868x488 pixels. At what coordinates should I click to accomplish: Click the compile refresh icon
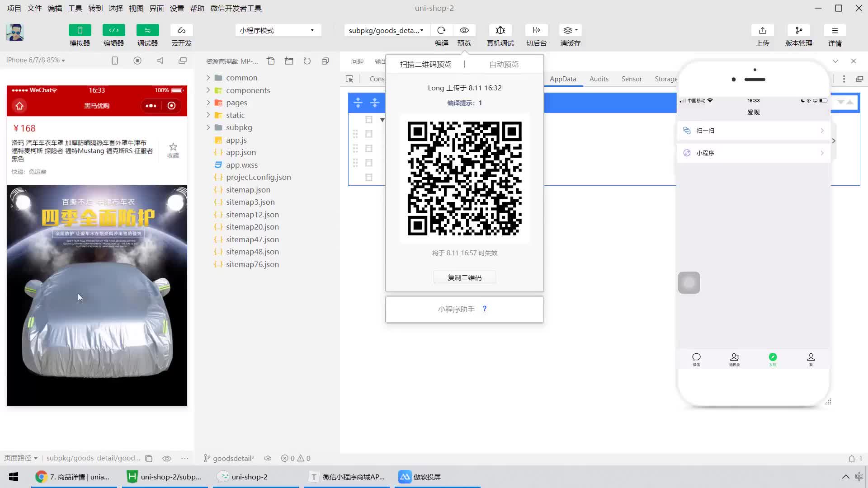pos(441,30)
